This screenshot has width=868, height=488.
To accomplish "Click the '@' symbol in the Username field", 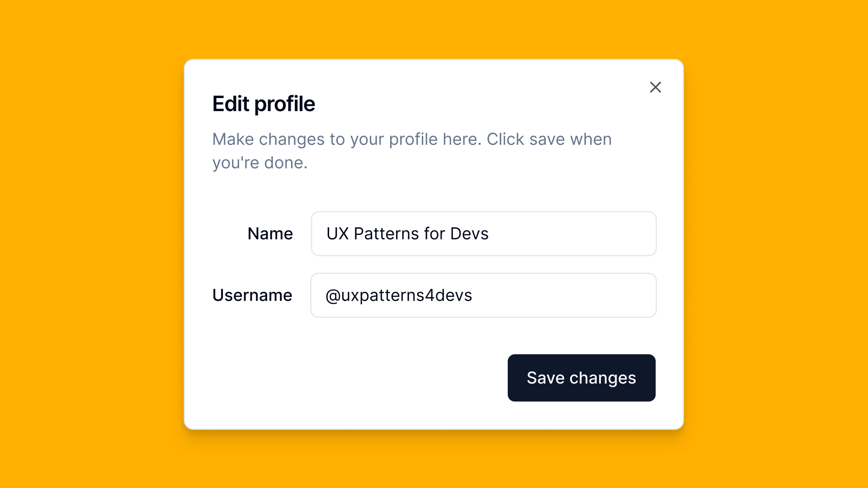I will pos(333,296).
